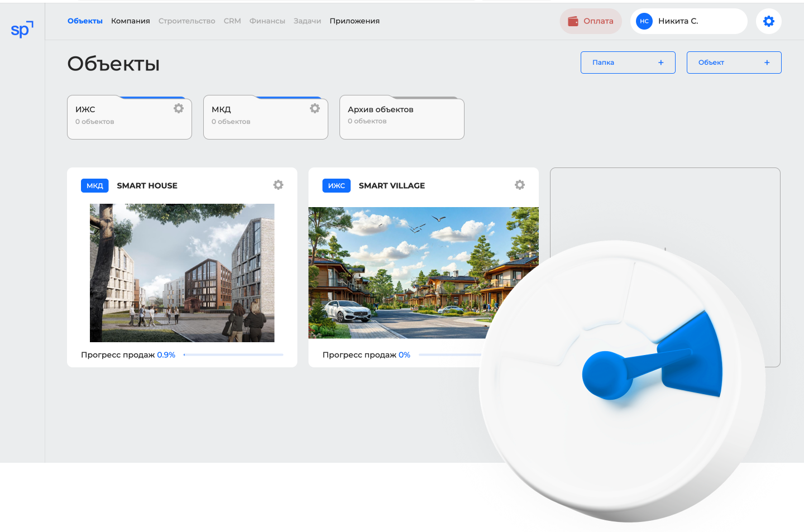Click '0 объектов' under ИЖС folder
Image resolution: width=804 pixels, height=532 pixels.
95,122
